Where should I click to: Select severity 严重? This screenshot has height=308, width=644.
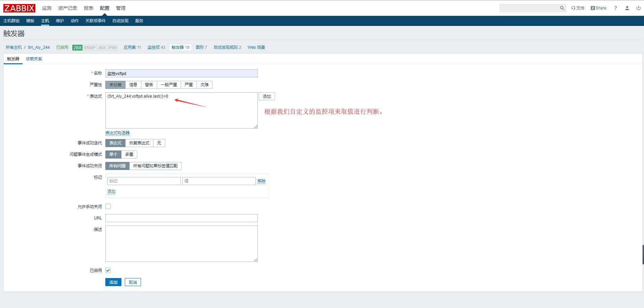coord(189,85)
